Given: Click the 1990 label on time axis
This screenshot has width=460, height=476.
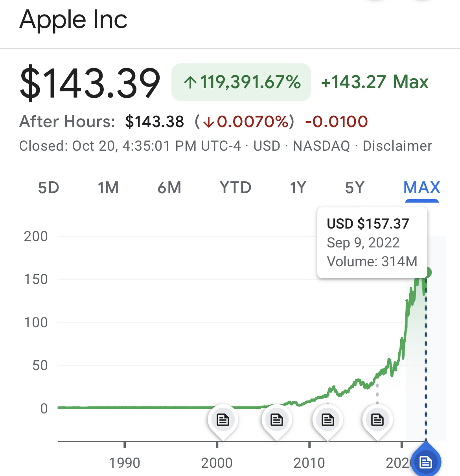Looking at the screenshot, I should click(125, 463).
